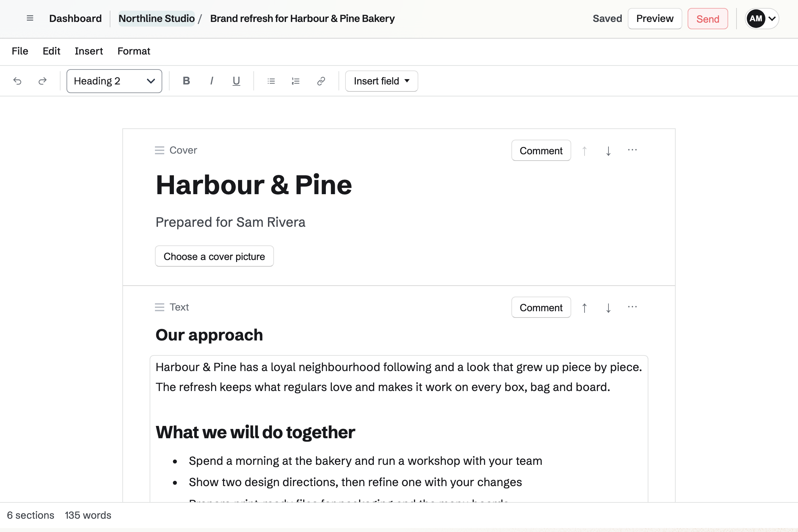Viewport: 798px width, 532px height.
Task: Click Choose a cover picture
Action: click(x=214, y=256)
